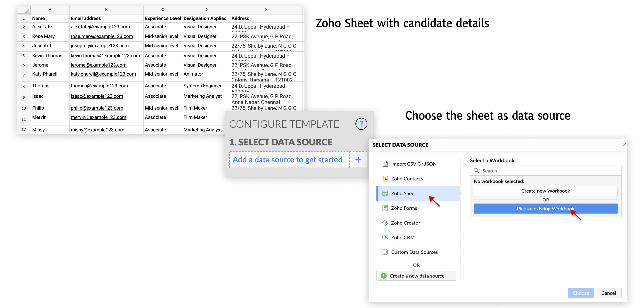Viewport: 644px width, 308px height.
Task: Select column B header in spreadsheet
Action: click(x=106, y=9)
